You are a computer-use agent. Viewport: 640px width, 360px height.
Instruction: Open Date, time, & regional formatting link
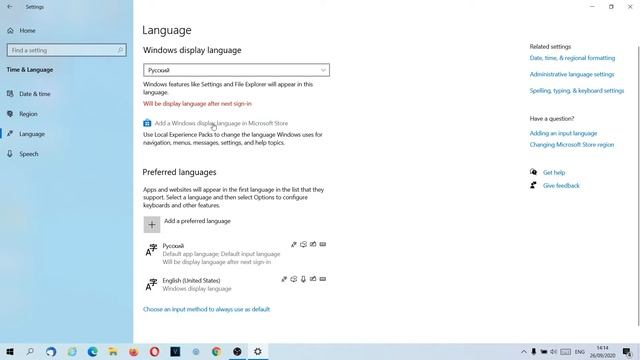(x=572, y=58)
